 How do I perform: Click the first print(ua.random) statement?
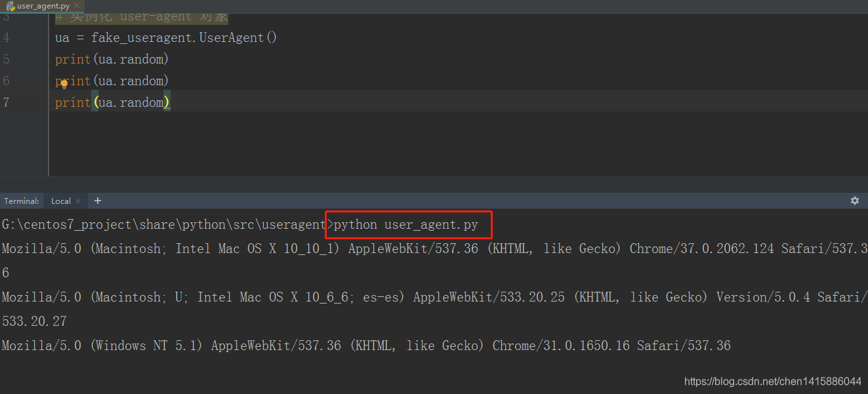(111, 59)
